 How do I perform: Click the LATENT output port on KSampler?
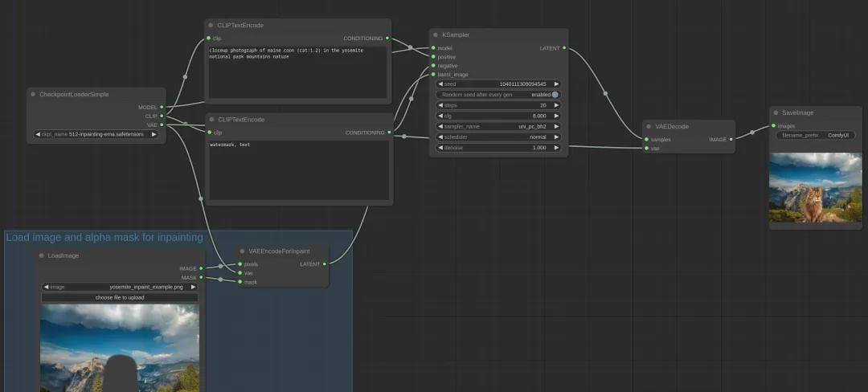pyautogui.click(x=564, y=48)
